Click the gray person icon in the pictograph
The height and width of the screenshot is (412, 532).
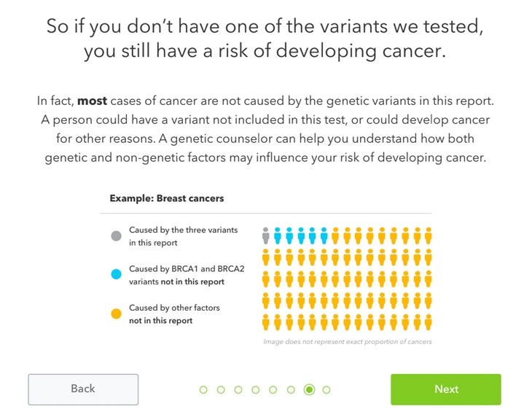point(266,236)
